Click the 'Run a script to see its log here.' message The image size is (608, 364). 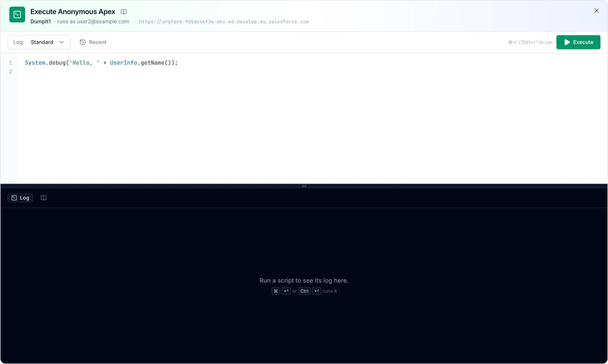point(304,280)
